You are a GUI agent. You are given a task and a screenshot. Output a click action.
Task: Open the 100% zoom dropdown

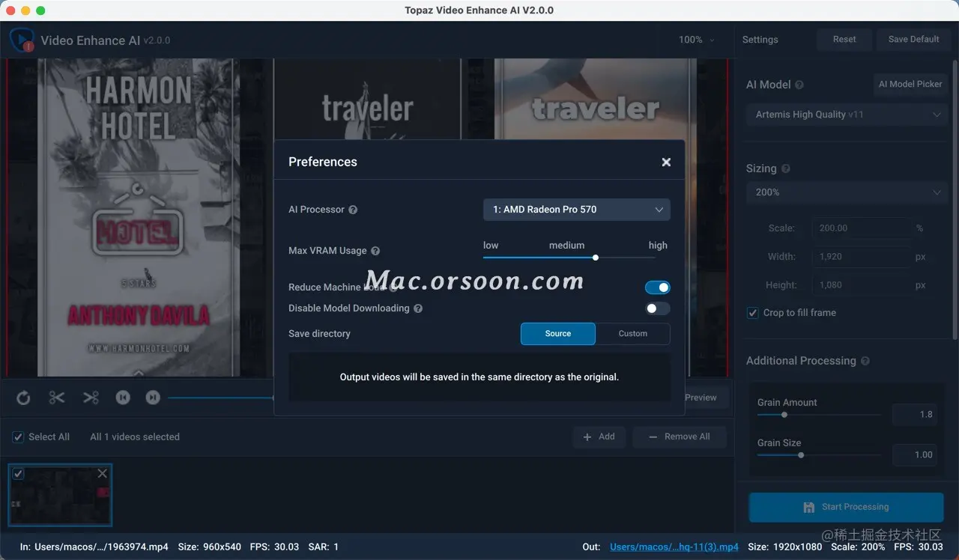[697, 40]
